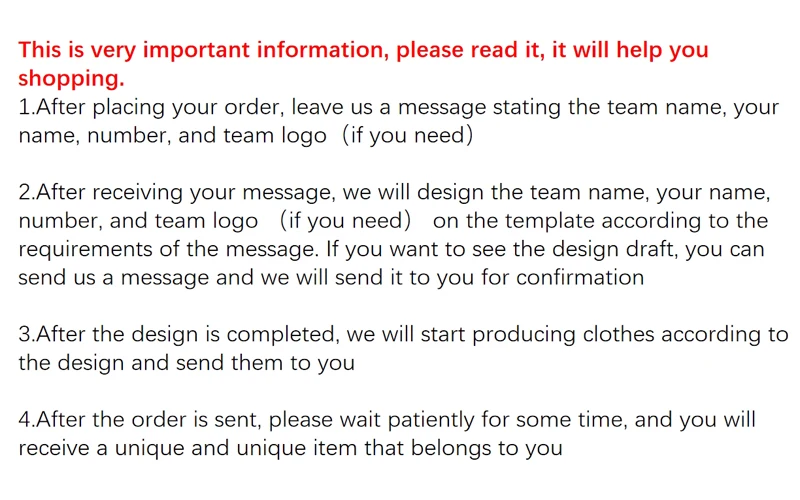Click the paragraph starting '1.After placing your order'
The image size is (800, 500).
398,121
